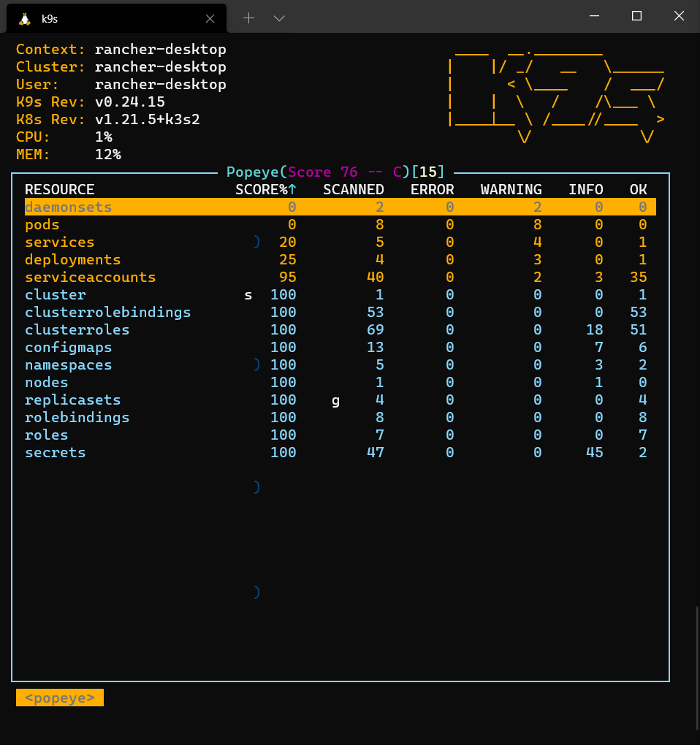Open the terminal tab dropdown chevron
Screen dimensions: 700x745
pos(279,18)
